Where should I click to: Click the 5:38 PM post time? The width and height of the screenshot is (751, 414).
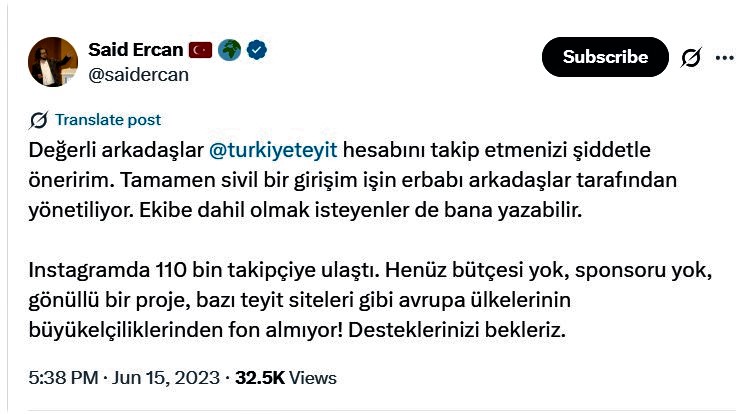pos(64,378)
